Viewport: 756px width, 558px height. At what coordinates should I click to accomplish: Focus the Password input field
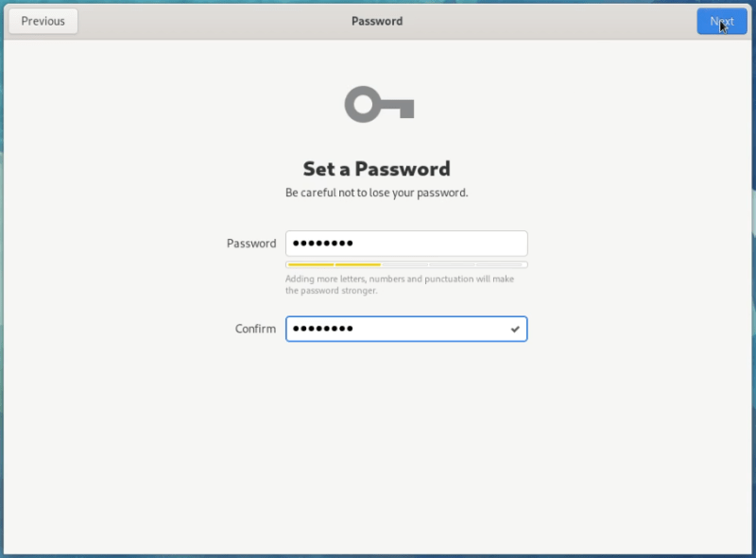point(406,243)
